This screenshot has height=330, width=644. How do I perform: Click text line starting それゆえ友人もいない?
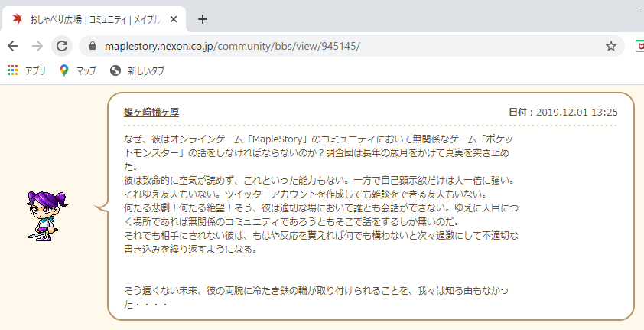pos(305,194)
